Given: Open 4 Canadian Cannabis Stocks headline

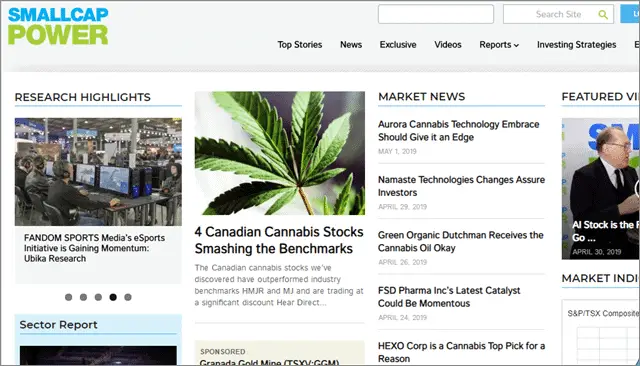Looking at the screenshot, I should 279,240.
